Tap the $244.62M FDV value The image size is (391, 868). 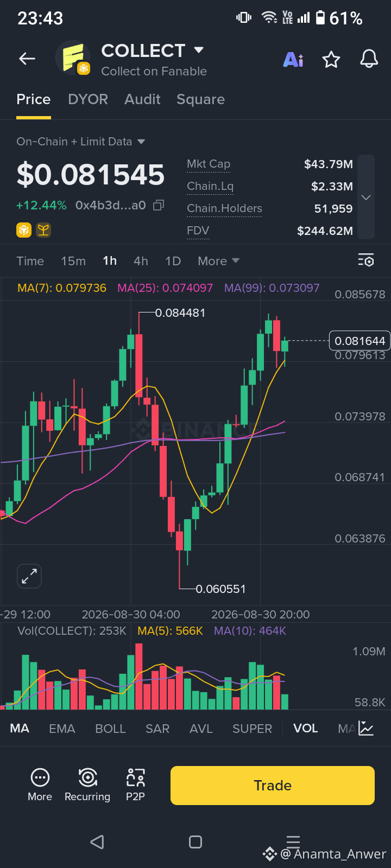[x=325, y=231]
